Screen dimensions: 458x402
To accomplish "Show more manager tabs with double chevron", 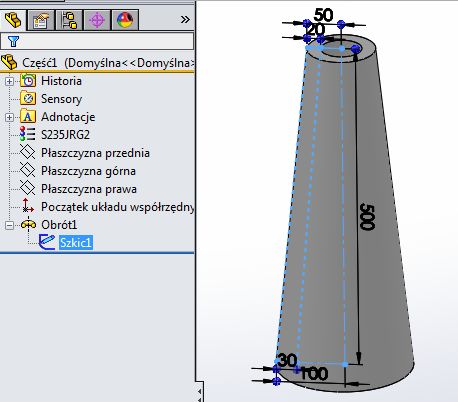I will click(x=185, y=20).
